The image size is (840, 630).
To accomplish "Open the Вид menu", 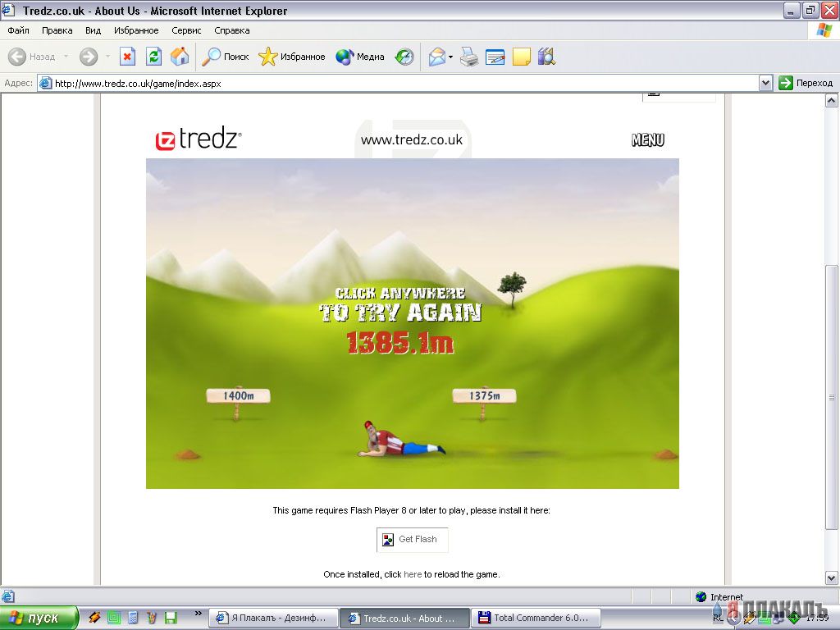I will pos(94,30).
